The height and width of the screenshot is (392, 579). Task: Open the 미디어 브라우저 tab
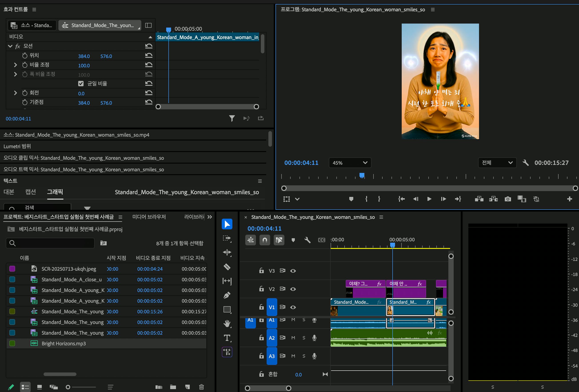(149, 217)
